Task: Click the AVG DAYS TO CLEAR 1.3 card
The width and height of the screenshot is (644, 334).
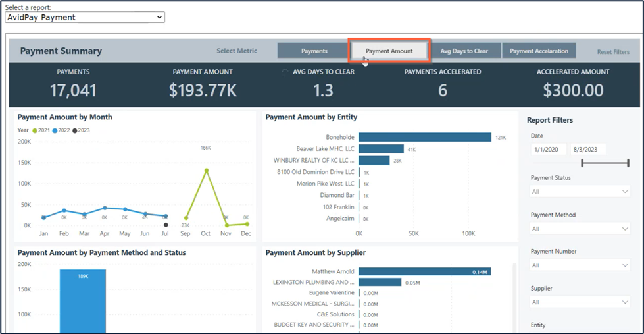Action: (324, 84)
